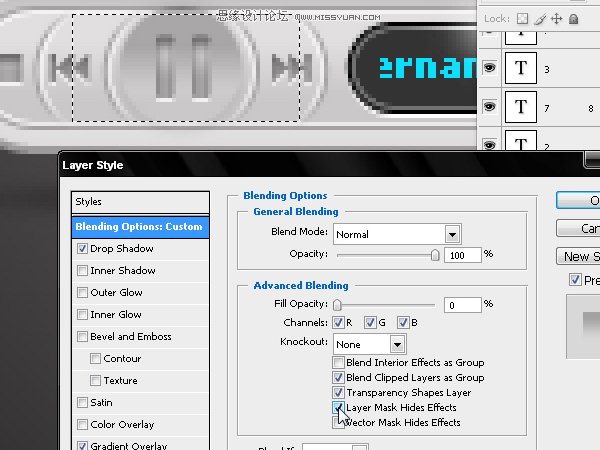Viewport: 600px width, 450px height.
Task: Toggle Blend Clipped Layers as Group
Action: pos(338,378)
